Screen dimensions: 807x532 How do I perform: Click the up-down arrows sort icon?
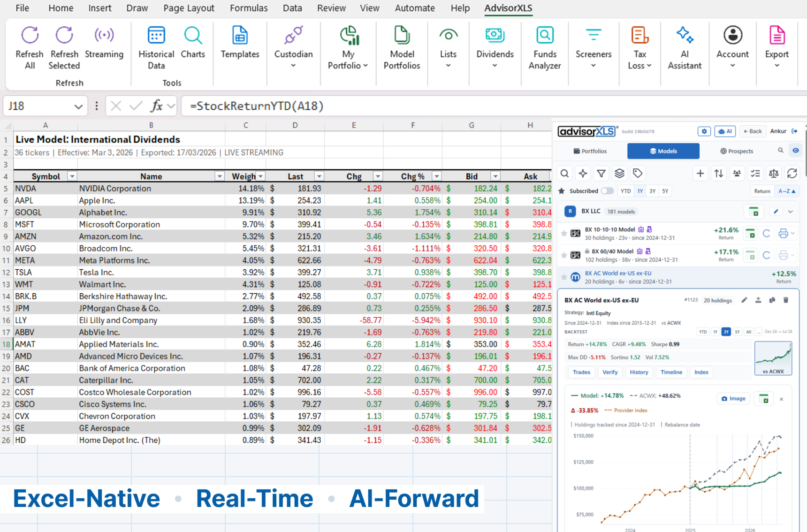pyautogui.click(x=718, y=174)
